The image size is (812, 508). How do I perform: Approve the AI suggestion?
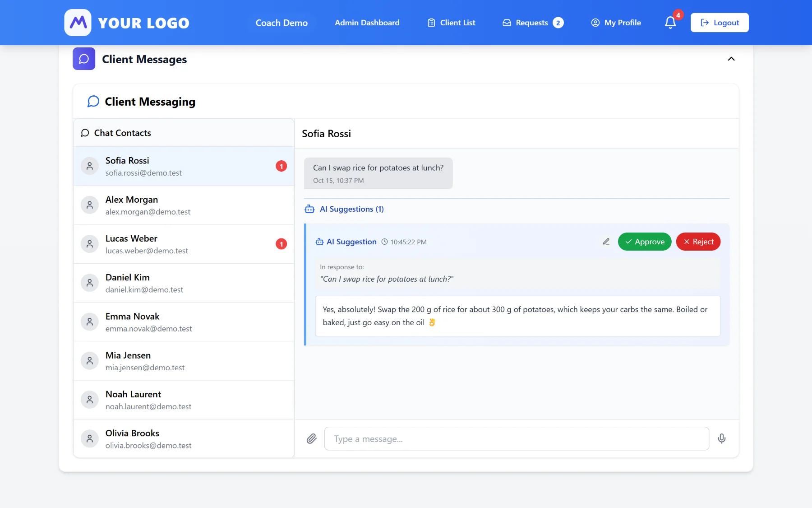tap(645, 242)
